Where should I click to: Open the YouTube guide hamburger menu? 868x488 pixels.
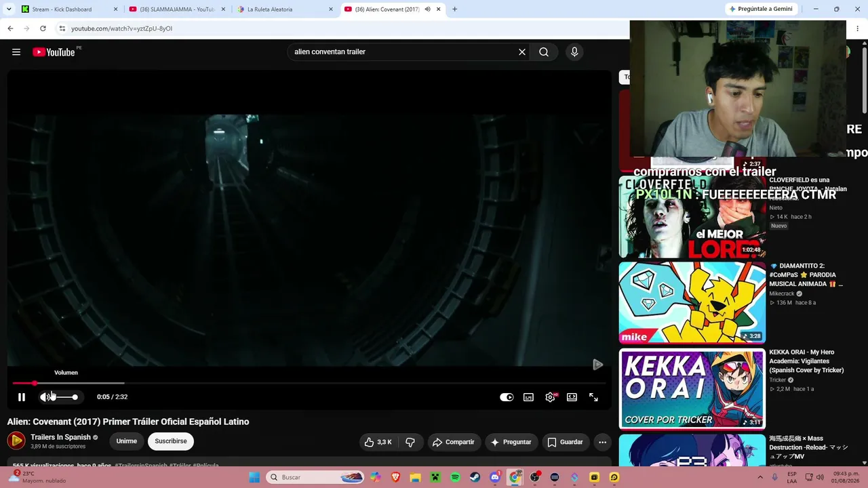tap(16, 52)
